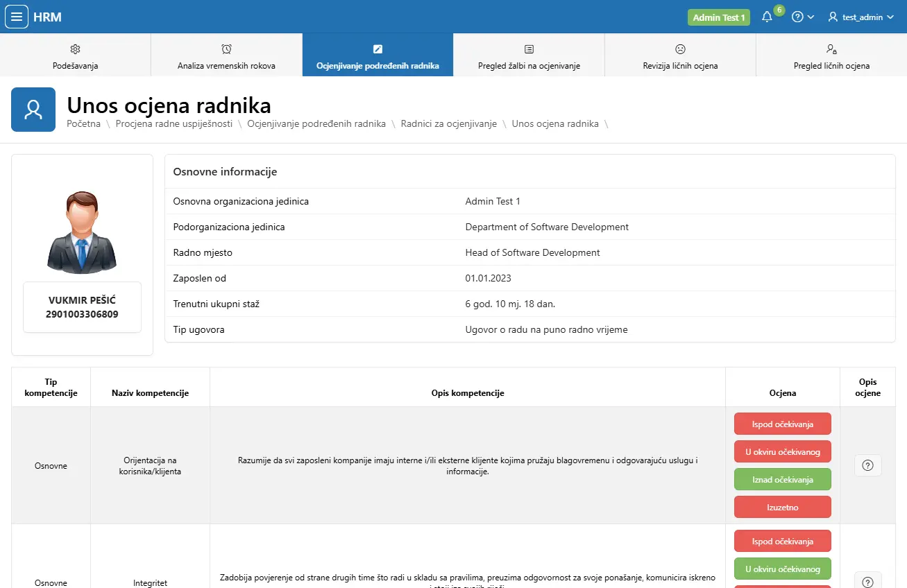
Task: Select Ispod očekivanja for Integritet
Action: click(783, 541)
